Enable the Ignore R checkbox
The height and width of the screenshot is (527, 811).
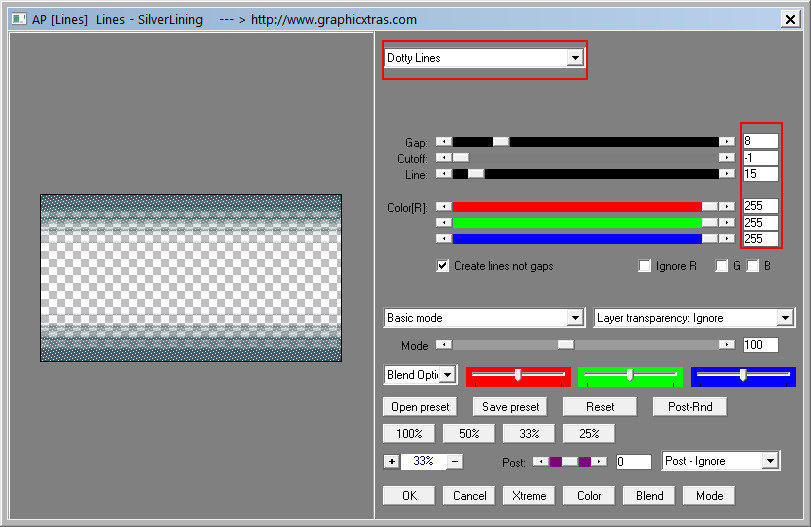click(645, 266)
